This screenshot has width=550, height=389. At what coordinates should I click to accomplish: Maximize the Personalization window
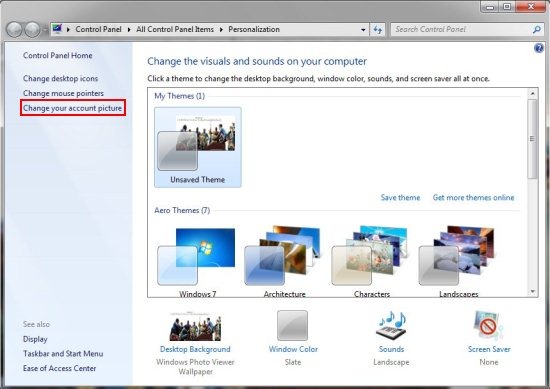click(x=507, y=7)
